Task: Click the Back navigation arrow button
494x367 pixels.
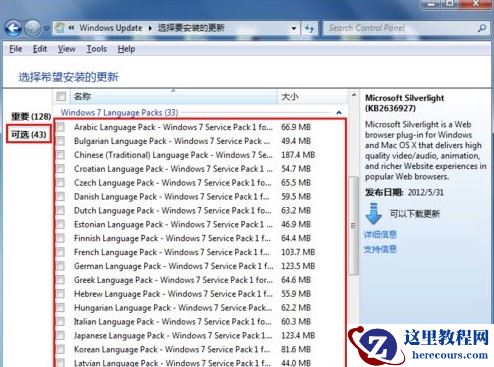Action: tap(13, 28)
